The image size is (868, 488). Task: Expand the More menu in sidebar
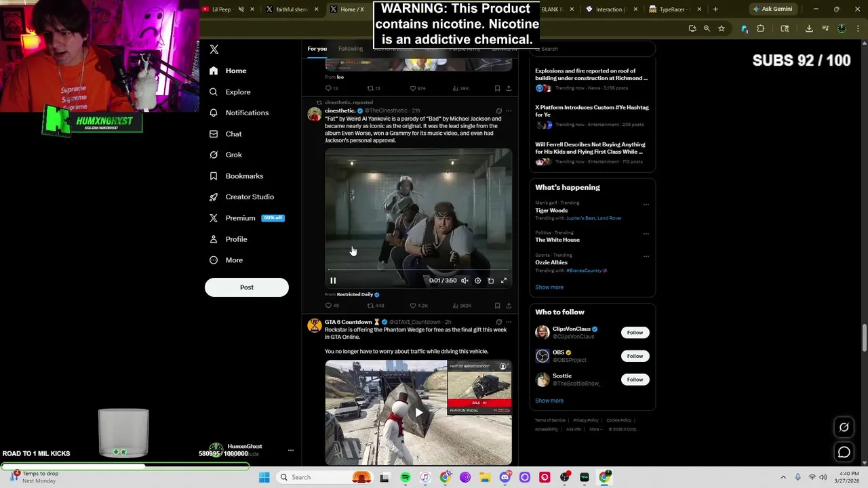(x=226, y=260)
